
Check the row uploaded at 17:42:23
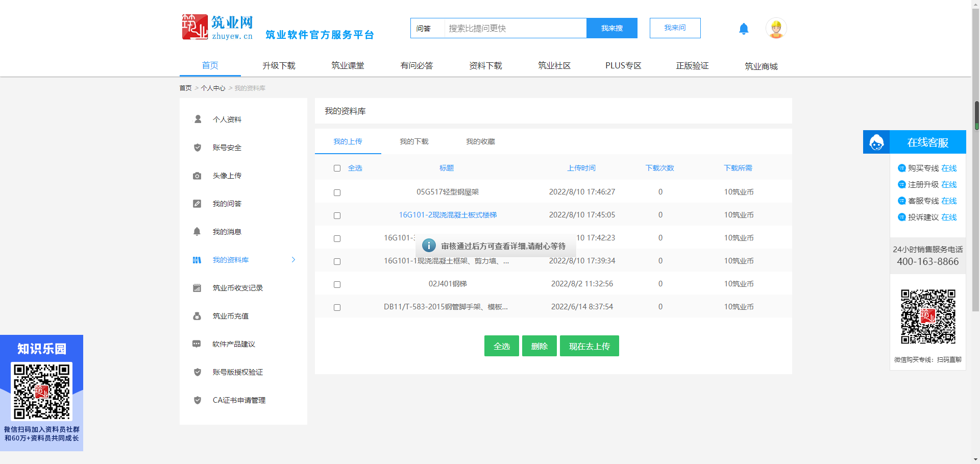pyautogui.click(x=337, y=238)
